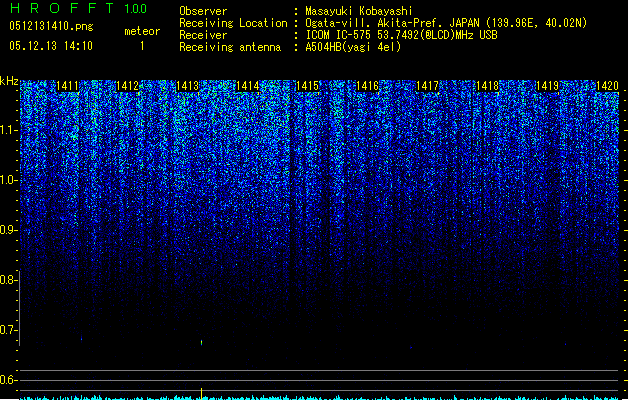This screenshot has width=629, height=400.
Task: Click the 'Observer' field label
Action: click(203, 11)
